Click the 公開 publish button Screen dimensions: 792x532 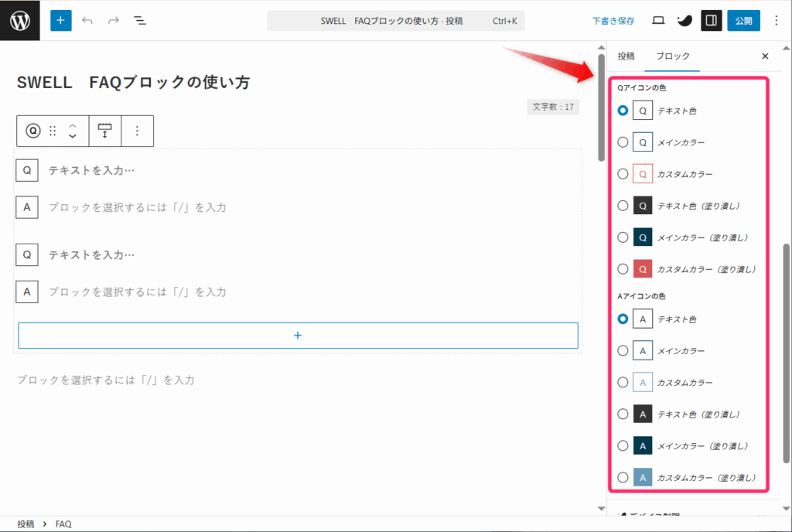click(743, 21)
